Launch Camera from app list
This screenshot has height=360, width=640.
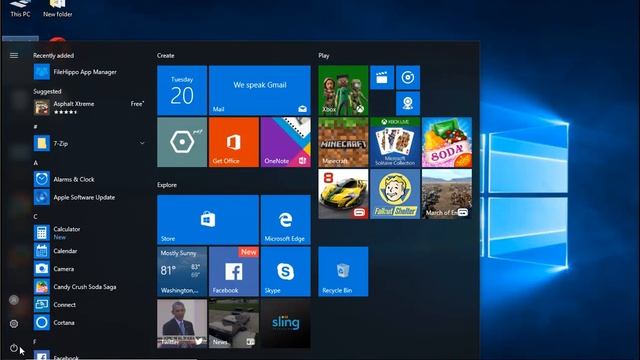(89, 269)
